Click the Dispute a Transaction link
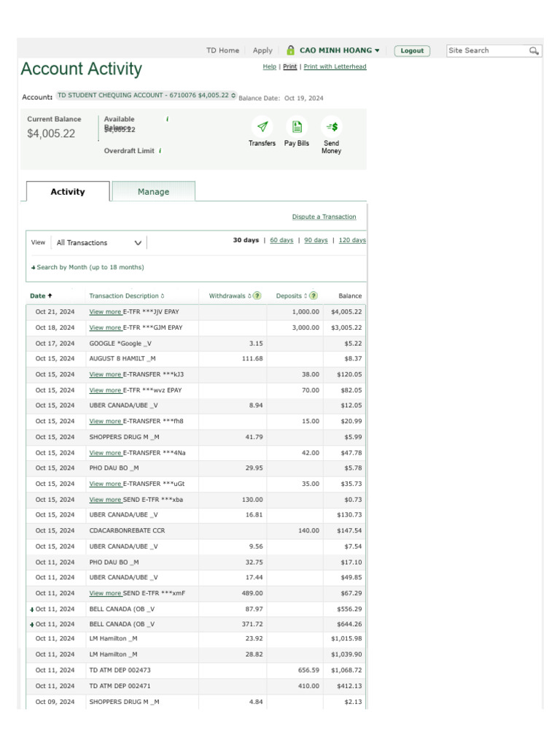Viewport: 560px width, 747px height. [324, 217]
